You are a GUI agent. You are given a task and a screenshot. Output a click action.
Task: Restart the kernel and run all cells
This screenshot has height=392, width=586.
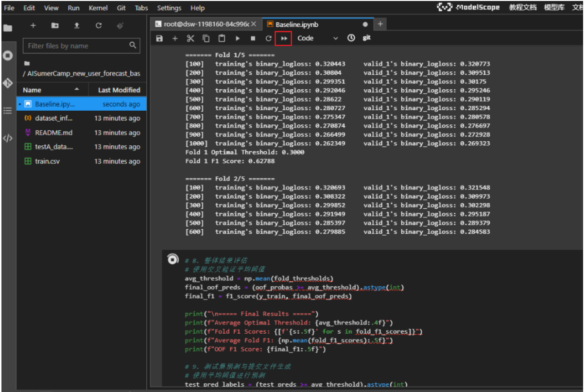point(284,38)
